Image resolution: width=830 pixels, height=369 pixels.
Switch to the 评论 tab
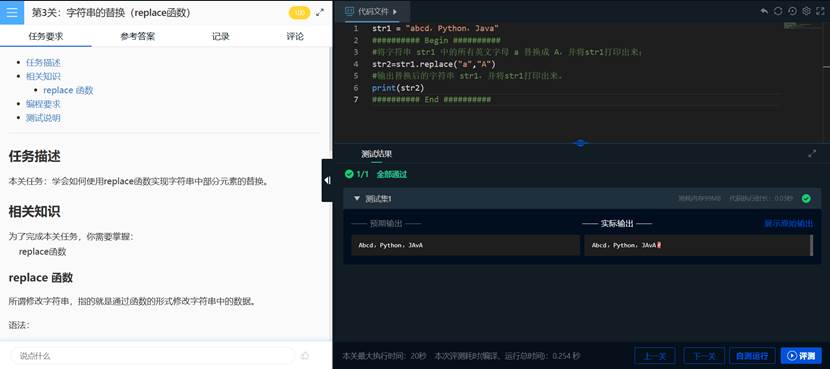[295, 37]
